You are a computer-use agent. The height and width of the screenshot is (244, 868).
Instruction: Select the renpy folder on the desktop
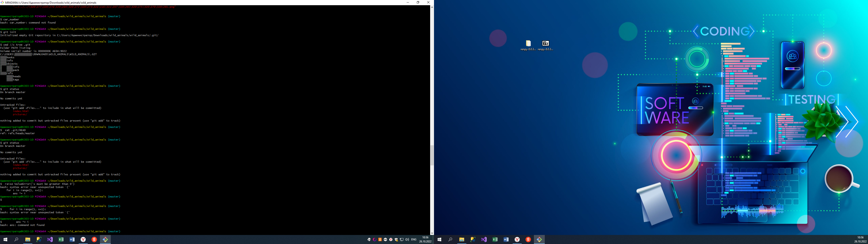point(528,45)
